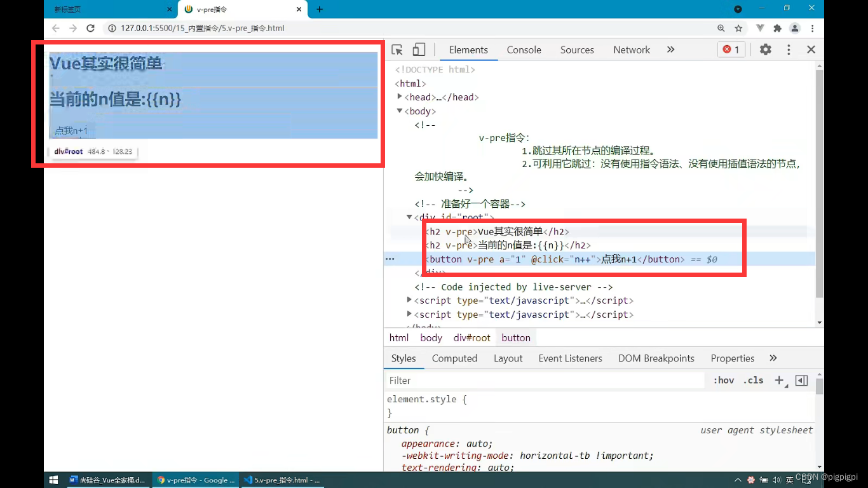Toggle the :hov element state panel
The height and width of the screenshot is (488, 868).
click(723, 381)
